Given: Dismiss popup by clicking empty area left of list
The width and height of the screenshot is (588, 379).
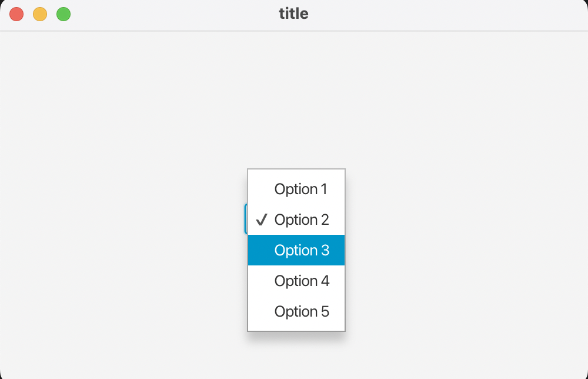Looking at the screenshot, I should coord(147,235).
